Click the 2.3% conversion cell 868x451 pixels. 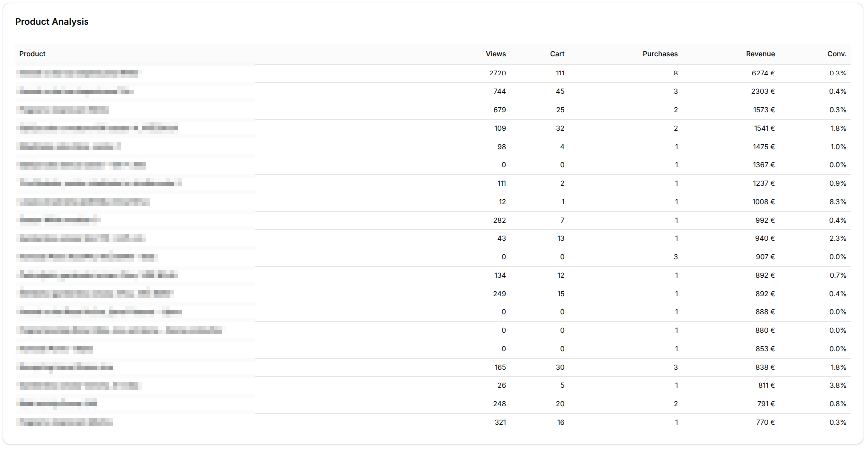[837, 238]
